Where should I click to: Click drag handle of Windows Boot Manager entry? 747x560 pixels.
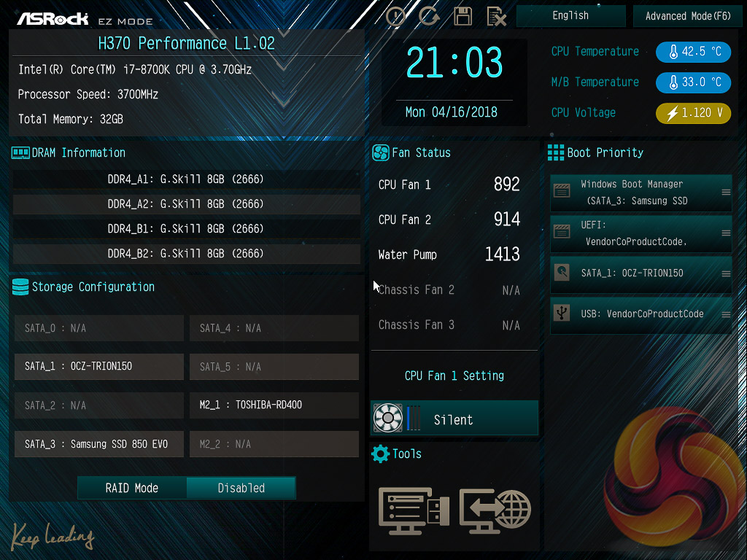[x=726, y=192]
